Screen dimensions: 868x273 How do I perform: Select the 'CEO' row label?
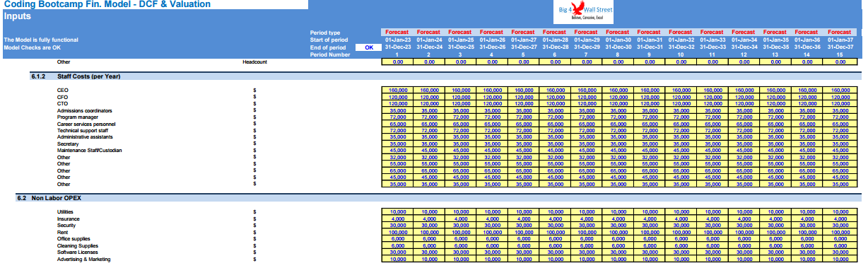click(x=63, y=91)
